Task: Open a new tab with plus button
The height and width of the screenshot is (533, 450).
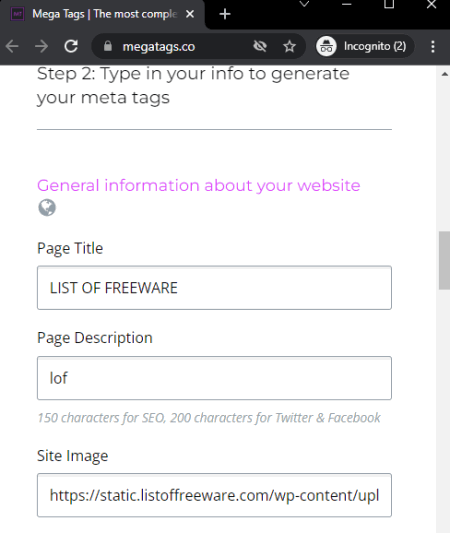Action: 225,14
